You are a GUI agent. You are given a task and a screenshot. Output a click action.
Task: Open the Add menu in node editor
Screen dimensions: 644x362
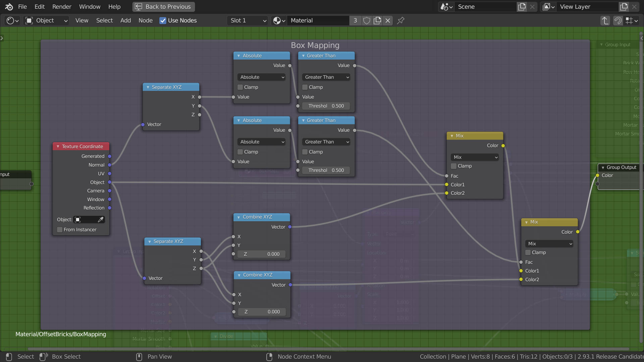pyautogui.click(x=125, y=20)
